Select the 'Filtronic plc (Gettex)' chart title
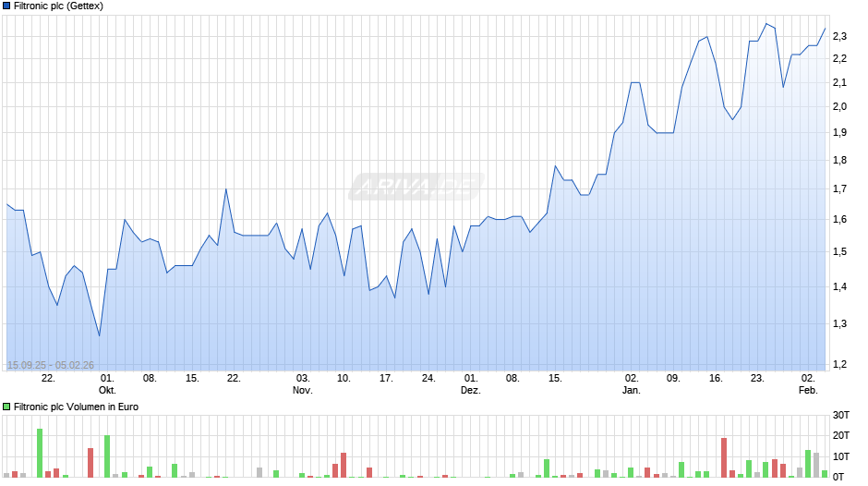Screen dimensions: 868x486 click(x=58, y=6)
